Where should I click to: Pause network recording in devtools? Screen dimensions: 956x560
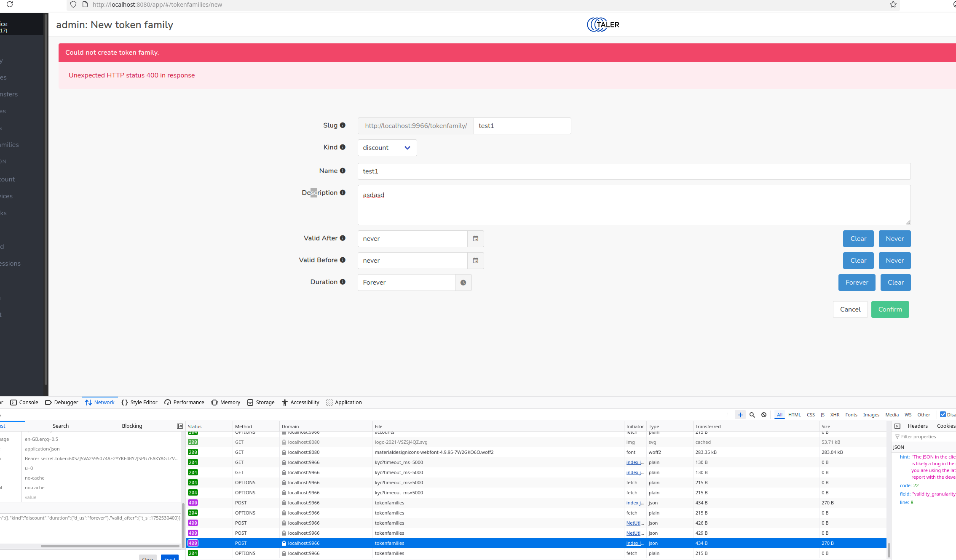728,415
